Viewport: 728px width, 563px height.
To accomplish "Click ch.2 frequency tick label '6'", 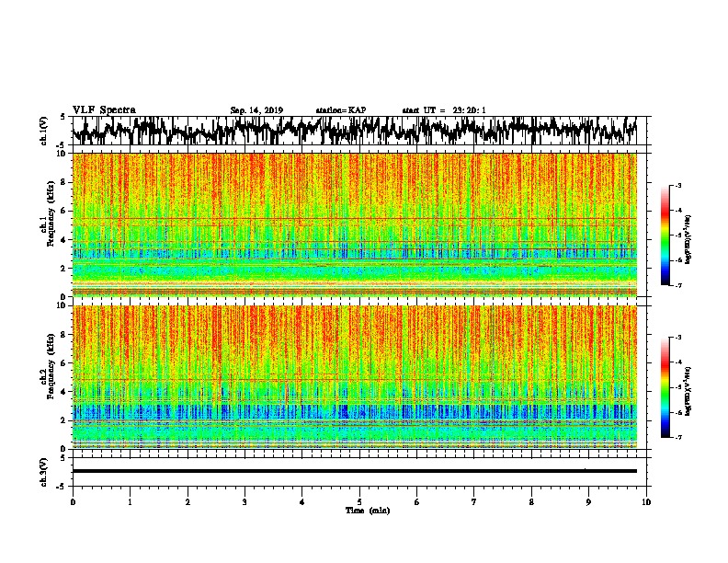I will click(x=64, y=363).
